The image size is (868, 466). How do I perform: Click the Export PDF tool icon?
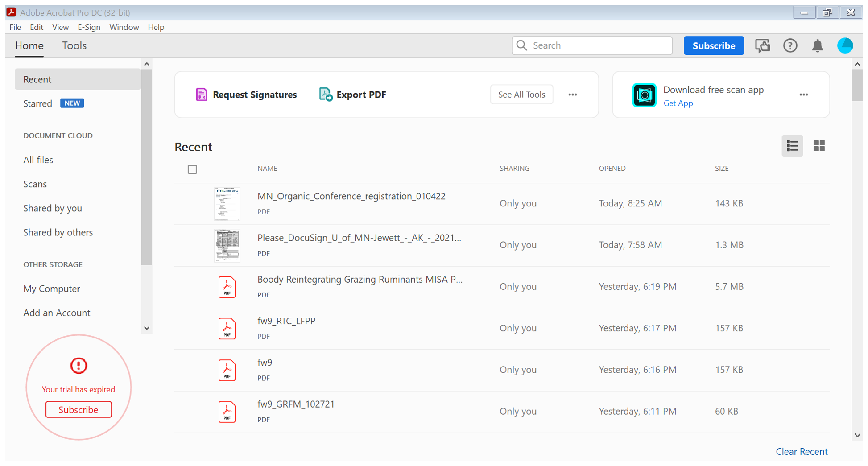tap(326, 95)
